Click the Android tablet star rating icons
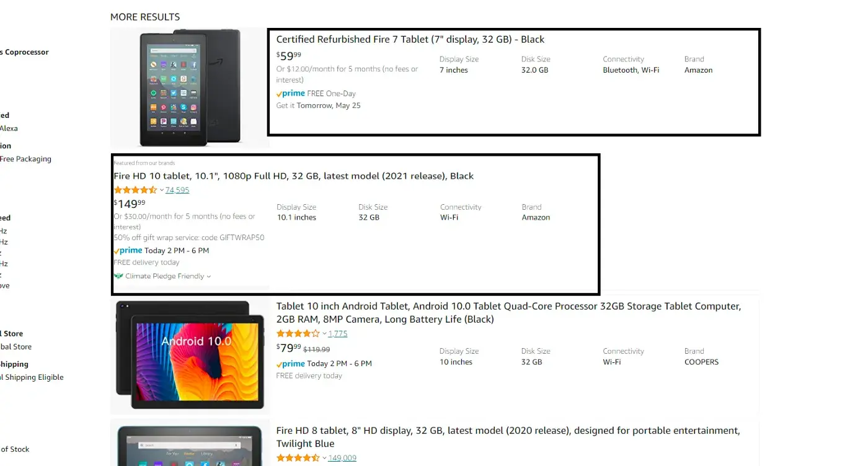Image resolution: width=868 pixels, height=466 pixels. coord(298,333)
